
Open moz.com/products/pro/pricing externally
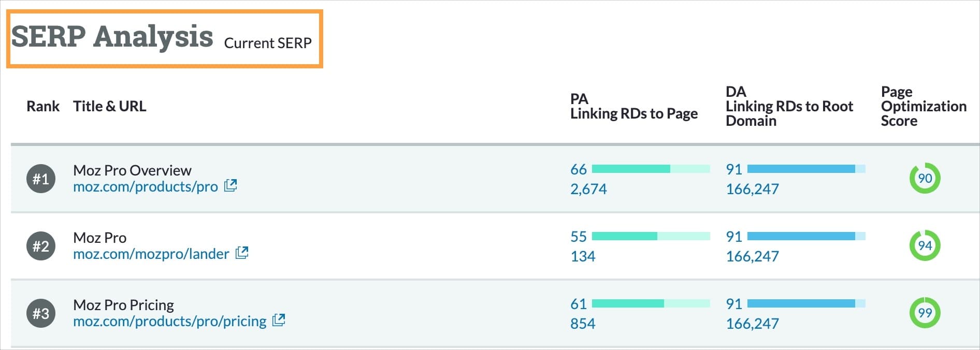tap(279, 320)
